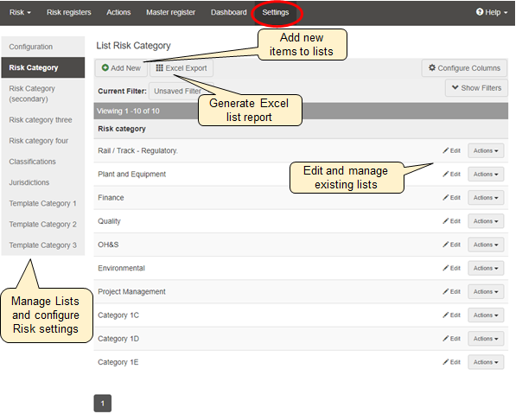Click page 1 pagination button
Image resolution: width=522 pixels, height=420 pixels.
point(102,403)
